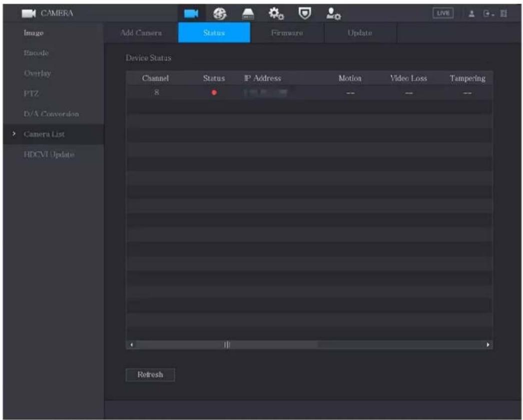This screenshot has height=420, width=523.
Task: Click the horizontal scrollbar right arrow
Action: [487, 344]
